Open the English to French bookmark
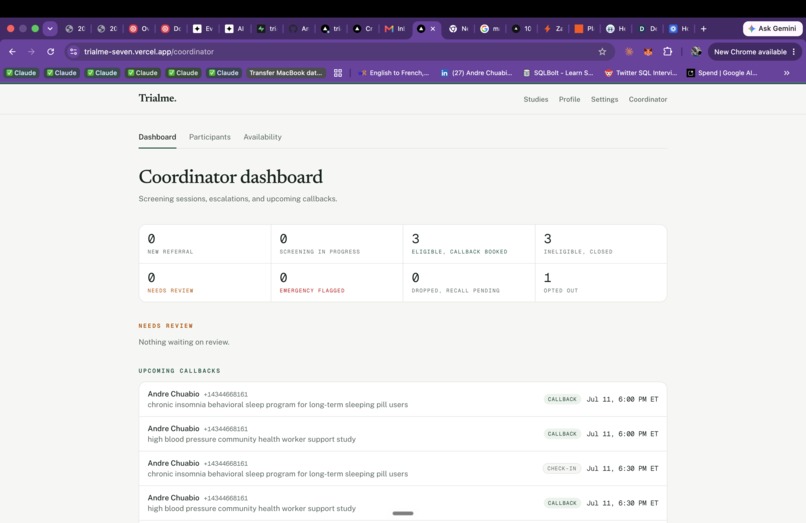Screen dimensions: 806x523 tap(394, 73)
